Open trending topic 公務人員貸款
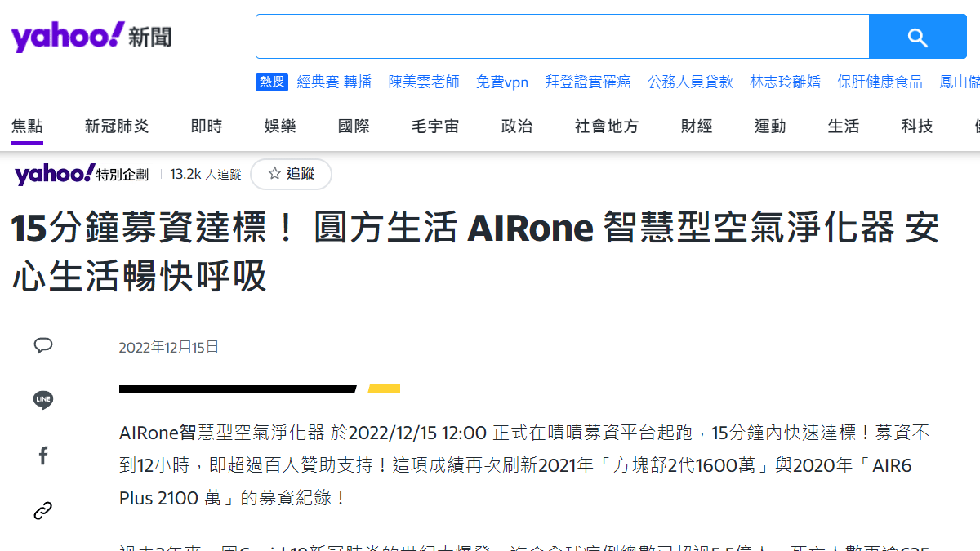 pos(690,82)
